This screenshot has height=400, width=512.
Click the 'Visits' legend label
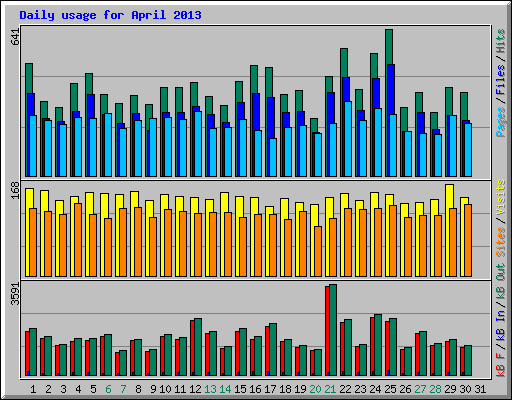coord(501,197)
